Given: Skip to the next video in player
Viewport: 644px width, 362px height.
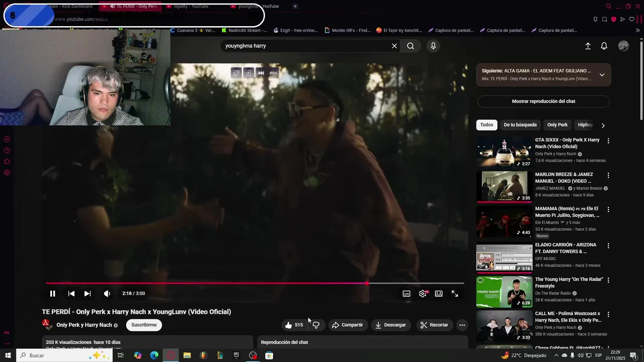Looking at the screenshot, I should click(88, 294).
